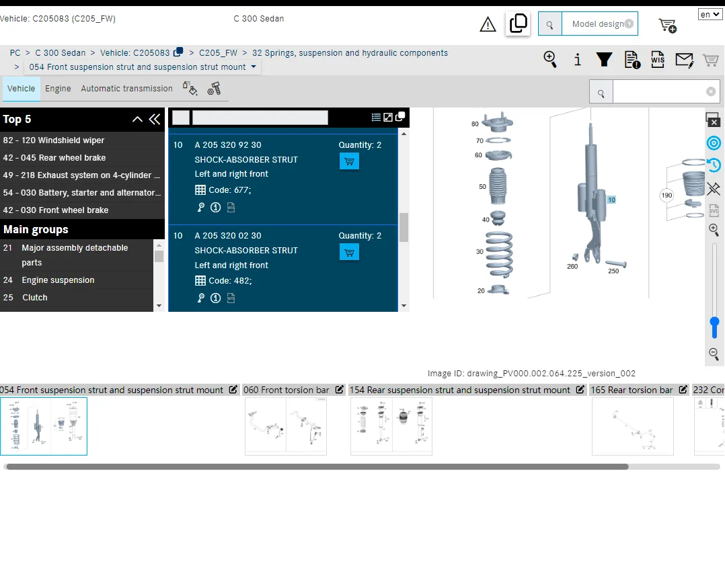Click the 'C205_FW' breadcrumb link
725x588 pixels.
(x=218, y=52)
